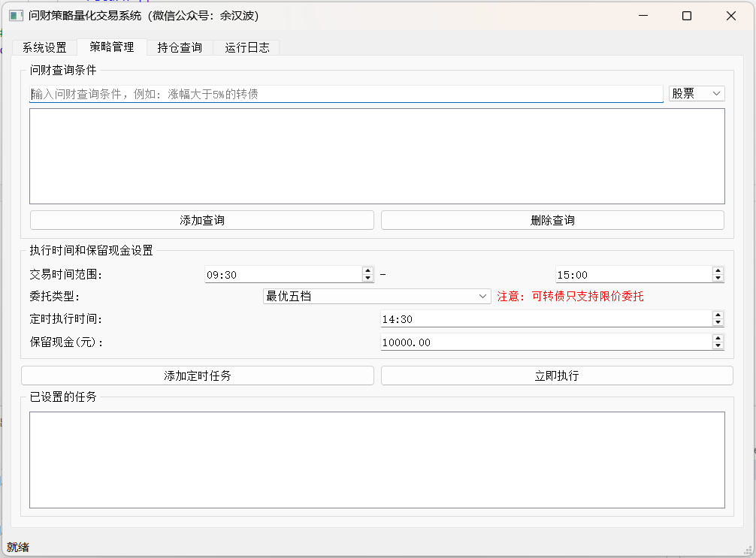Switch to the 系统设置 tab
756x558 pixels.
click(x=44, y=47)
